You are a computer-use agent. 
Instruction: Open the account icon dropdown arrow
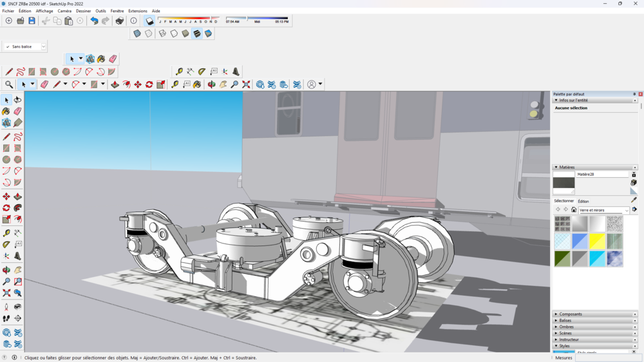(320, 84)
